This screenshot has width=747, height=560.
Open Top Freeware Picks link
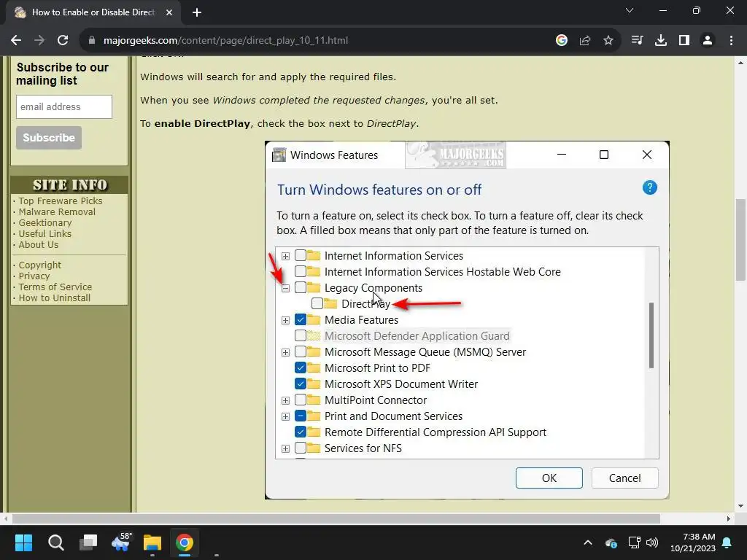[61, 201]
